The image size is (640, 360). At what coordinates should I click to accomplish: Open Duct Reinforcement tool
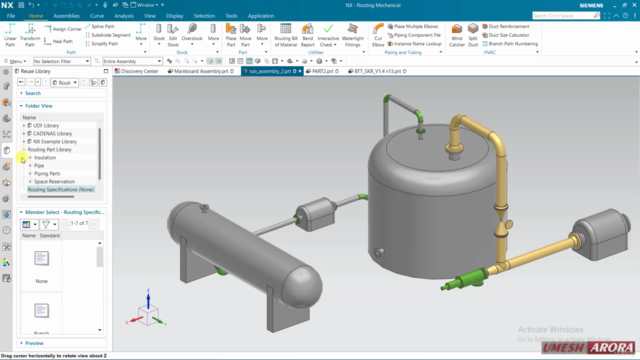505,26
